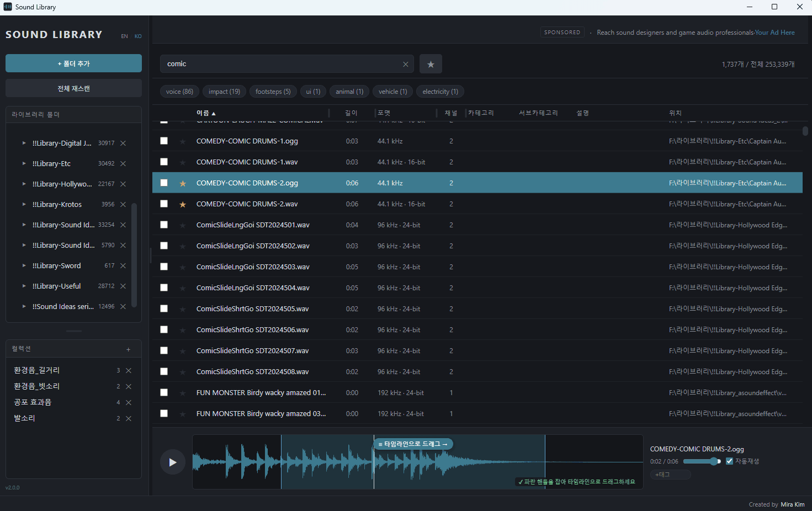Click the 전체 재스캔 rescan button
812x511 pixels.
point(73,88)
